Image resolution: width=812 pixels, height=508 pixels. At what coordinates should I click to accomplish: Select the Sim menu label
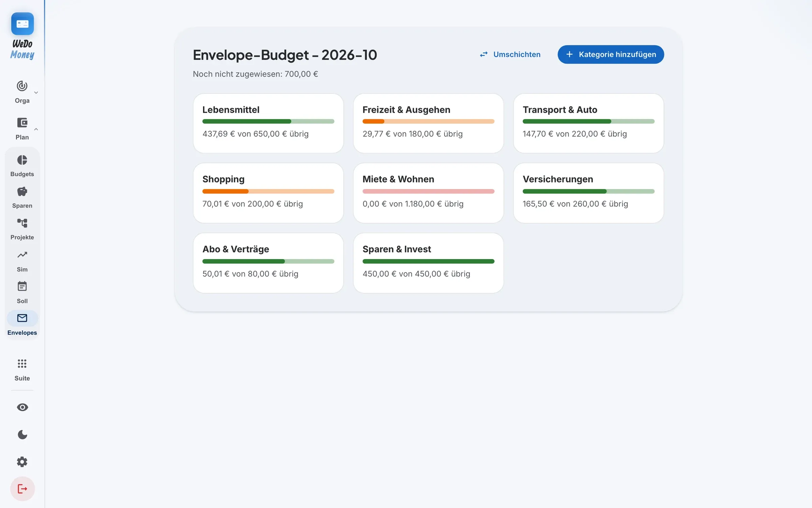[x=22, y=270]
